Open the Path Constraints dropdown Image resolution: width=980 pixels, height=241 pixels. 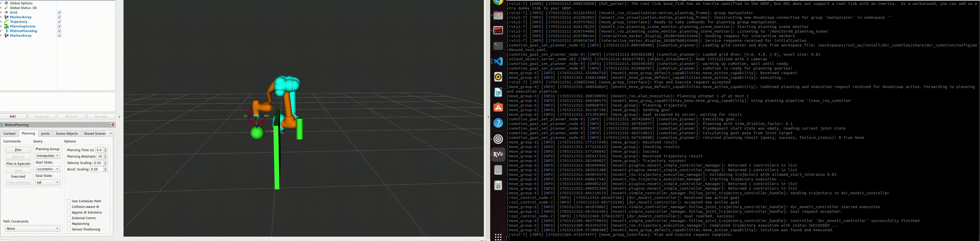coord(33,228)
